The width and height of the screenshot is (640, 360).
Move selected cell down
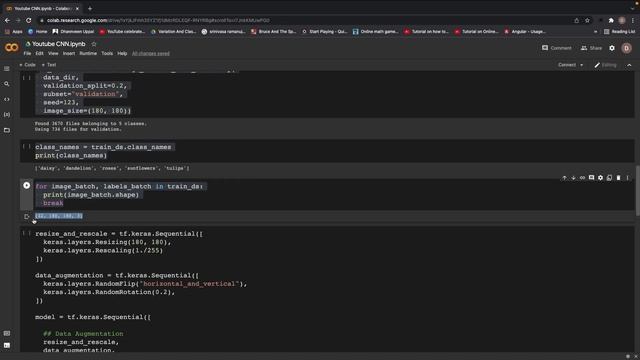pos(573,178)
